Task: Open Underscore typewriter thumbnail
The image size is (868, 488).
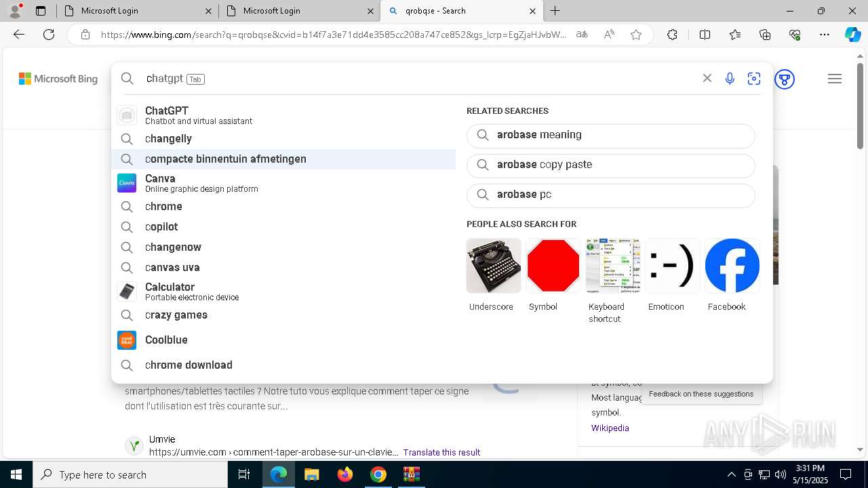Action: 494,266
